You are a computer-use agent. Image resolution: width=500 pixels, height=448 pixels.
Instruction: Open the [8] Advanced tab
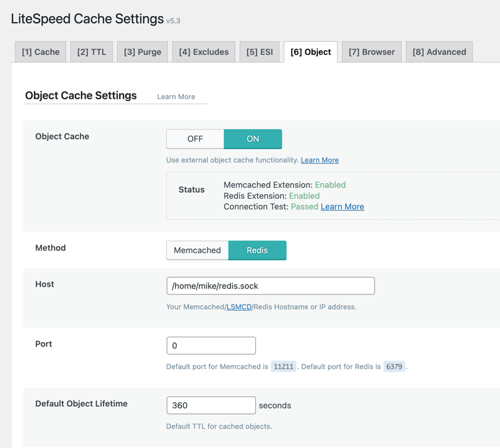click(439, 52)
